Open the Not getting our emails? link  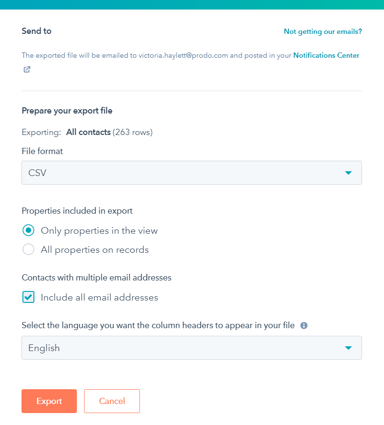pyautogui.click(x=323, y=32)
